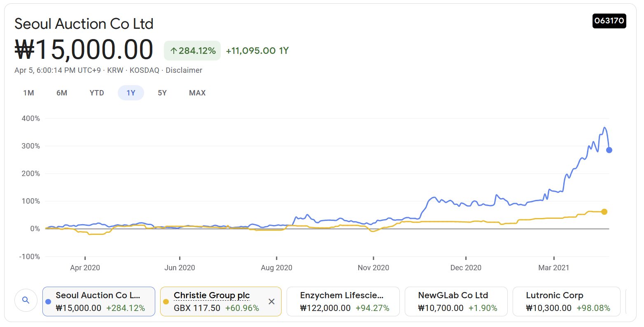The height and width of the screenshot is (327, 644).
Task: Click the 063170 ticker badge
Action: click(x=609, y=21)
